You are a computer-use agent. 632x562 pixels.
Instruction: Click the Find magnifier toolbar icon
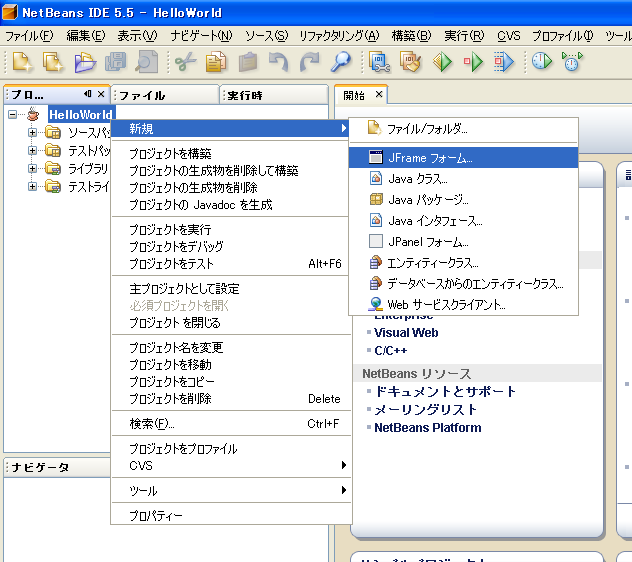(341, 62)
